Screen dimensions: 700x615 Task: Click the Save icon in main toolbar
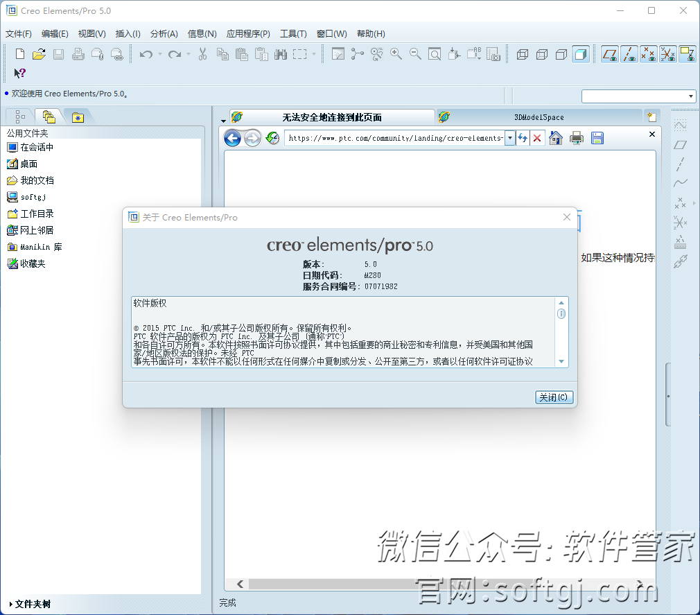point(58,54)
